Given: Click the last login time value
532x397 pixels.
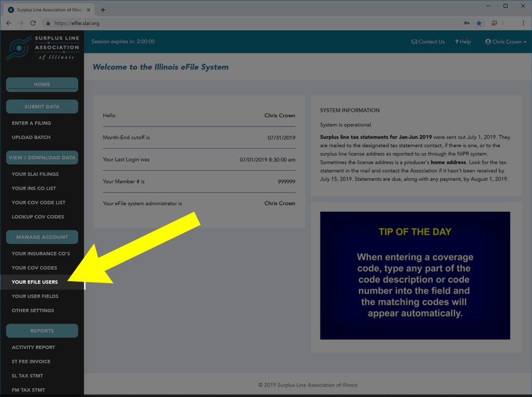Looking at the screenshot, I should click(268, 160).
